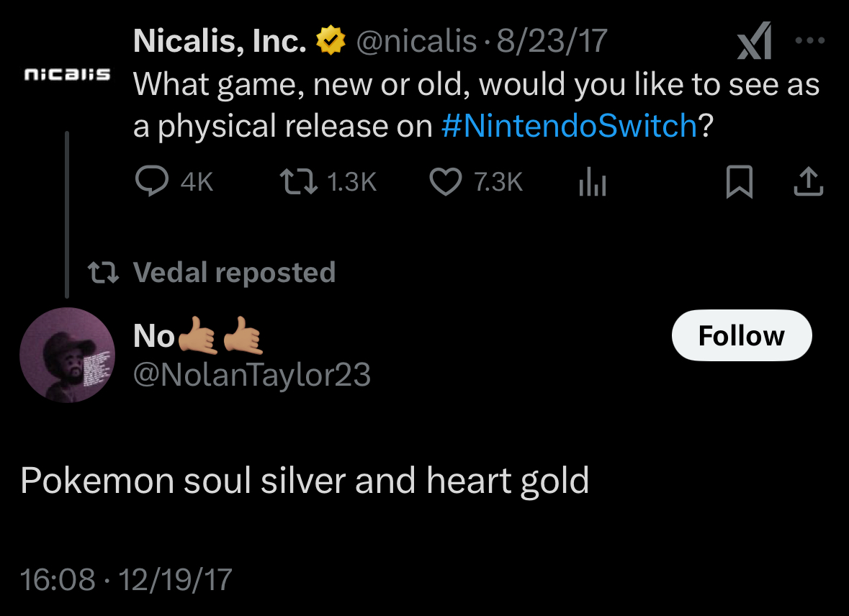Image resolution: width=849 pixels, height=616 pixels.
Task: Like the Nicalis post with 7.3K likes
Action: click(446, 182)
